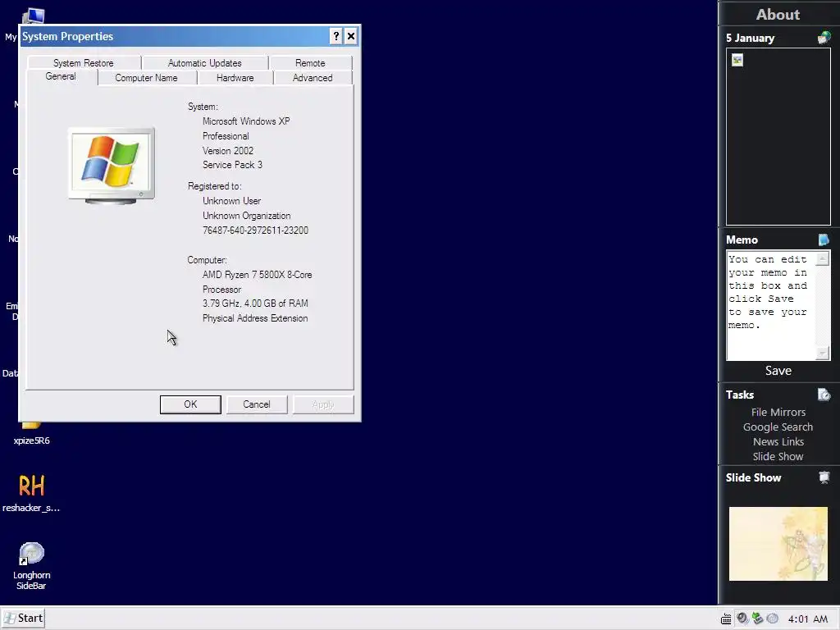The height and width of the screenshot is (630, 840).
Task: Select the General tab
Action: 61,76
